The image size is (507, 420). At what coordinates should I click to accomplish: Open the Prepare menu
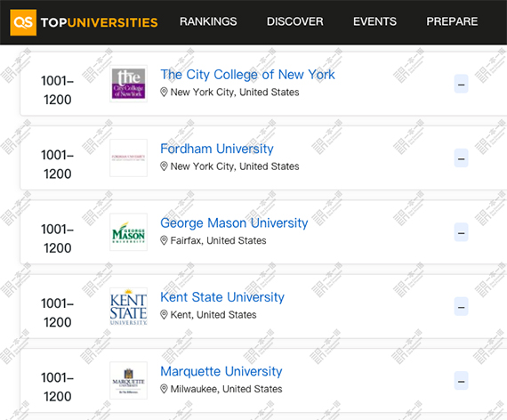(452, 21)
